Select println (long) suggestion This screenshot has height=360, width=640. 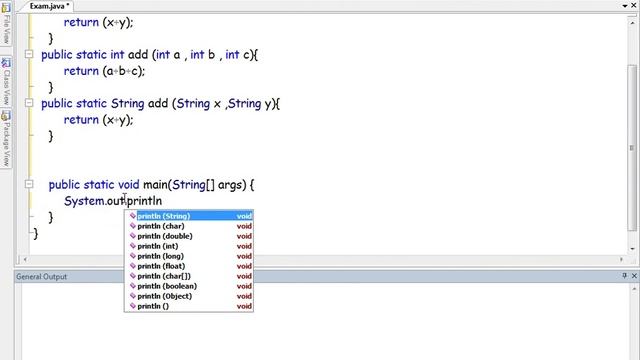click(x=189, y=256)
